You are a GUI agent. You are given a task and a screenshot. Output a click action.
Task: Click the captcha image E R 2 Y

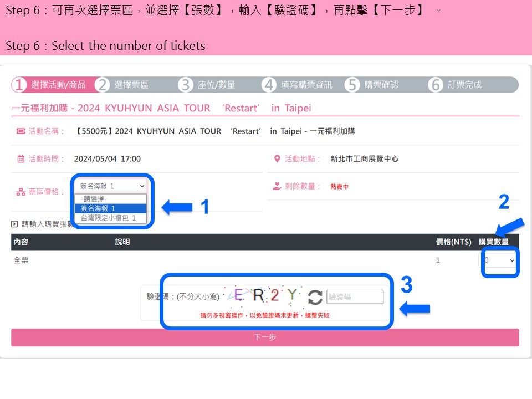tap(263, 295)
